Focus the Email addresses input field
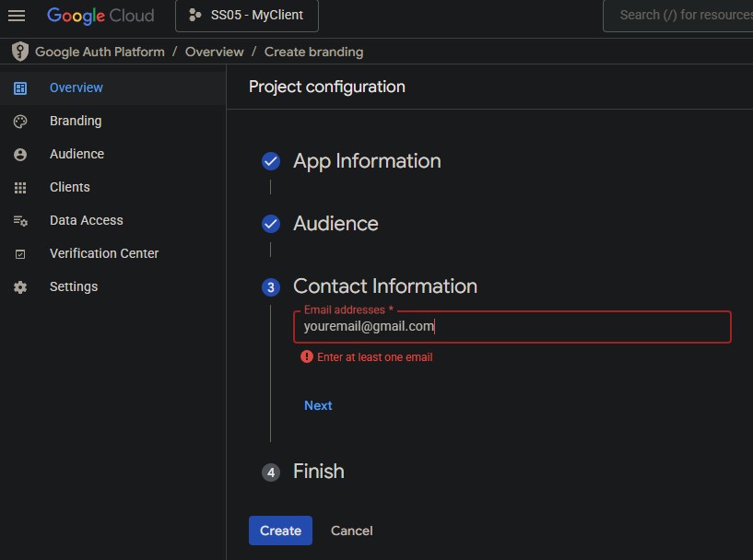 click(x=512, y=327)
